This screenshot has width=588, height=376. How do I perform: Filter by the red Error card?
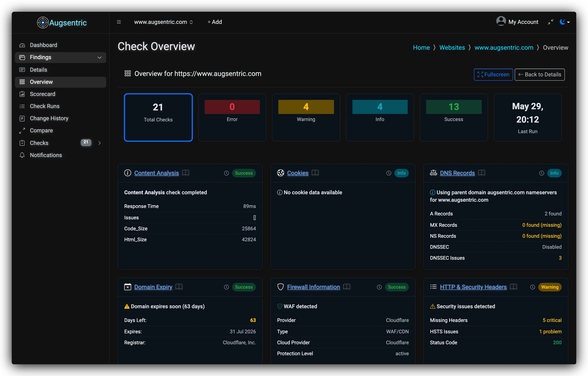tap(232, 117)
